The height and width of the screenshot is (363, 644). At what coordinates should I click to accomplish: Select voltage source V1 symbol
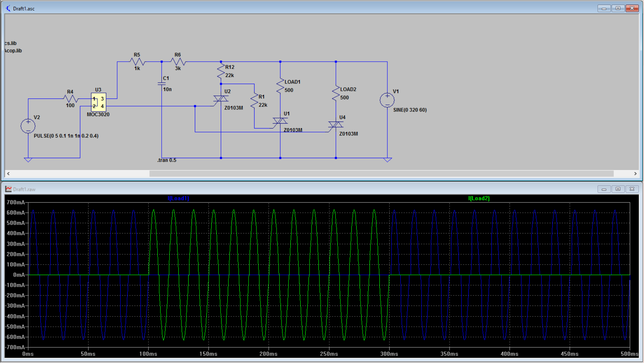pyautogui.click(x=387, y=100)
